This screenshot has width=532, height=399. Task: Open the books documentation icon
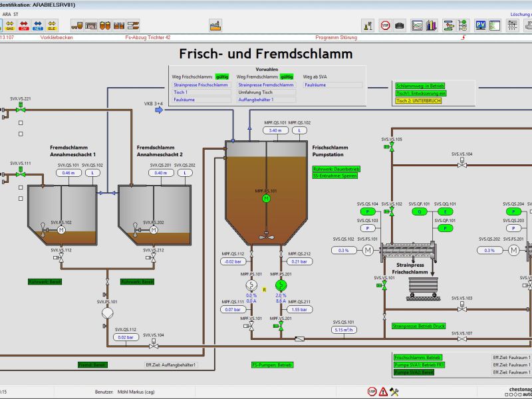pyautogui.click(x=432, y=25)
